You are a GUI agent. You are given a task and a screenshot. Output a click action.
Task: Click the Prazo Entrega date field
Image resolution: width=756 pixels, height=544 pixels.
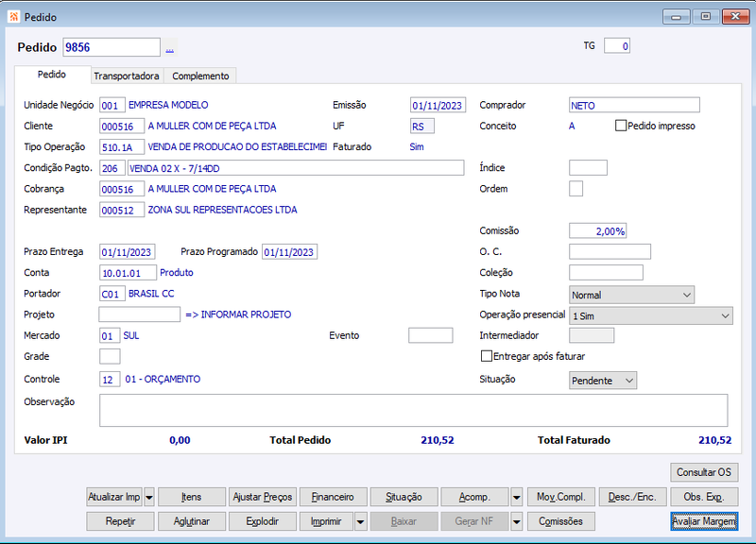coord(128,252)
